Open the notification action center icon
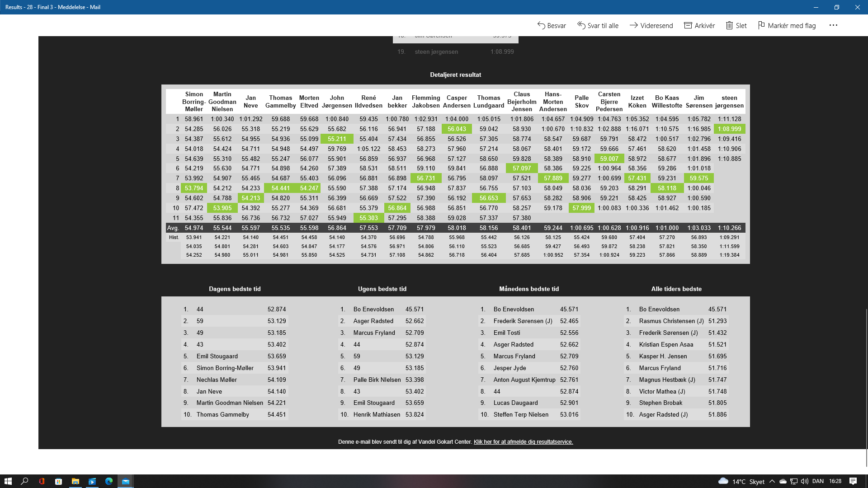The image size is (868, 488). coord(853,481)
